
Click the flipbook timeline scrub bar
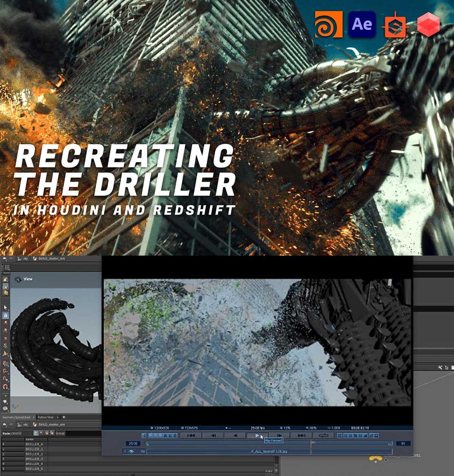269,443
